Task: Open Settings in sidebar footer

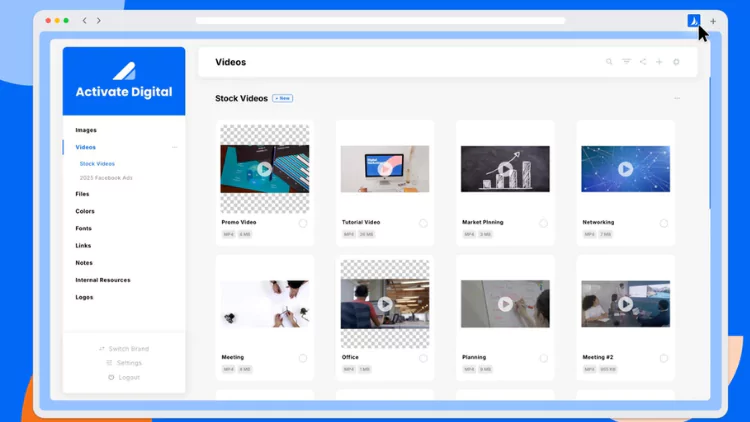Action: [x=124, y=363]
